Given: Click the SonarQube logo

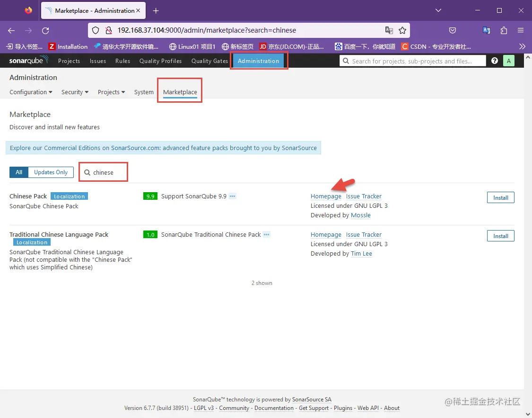Looking at the screenshot, I should point(29,61).
